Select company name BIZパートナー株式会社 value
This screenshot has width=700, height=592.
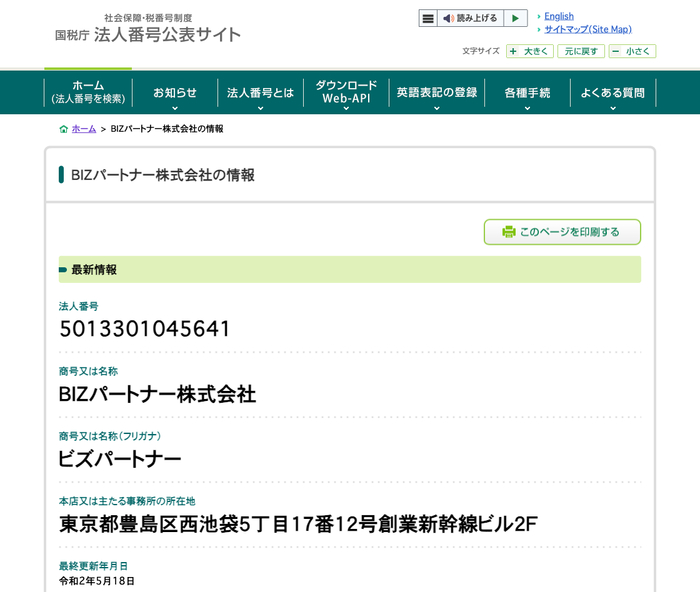tap(157, 395)
